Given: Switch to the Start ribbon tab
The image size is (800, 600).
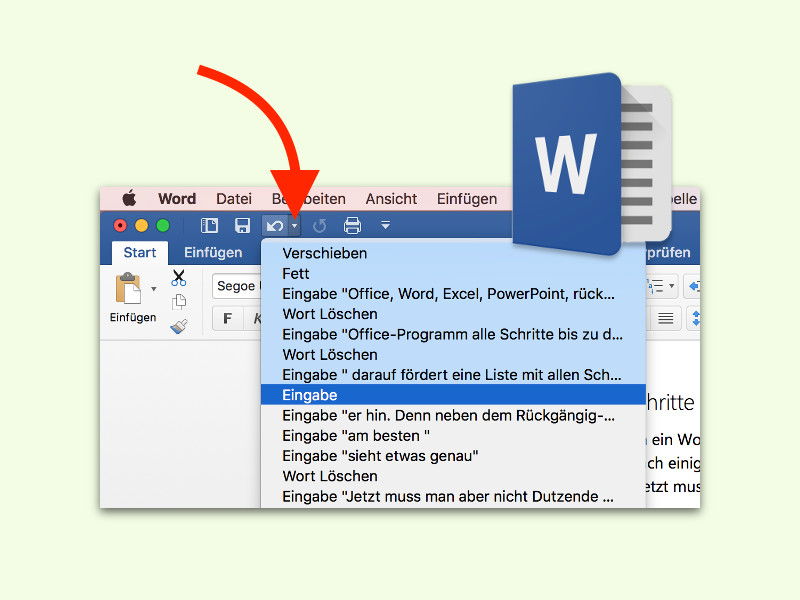Looking at the screenshot, I should pos(140,253).
